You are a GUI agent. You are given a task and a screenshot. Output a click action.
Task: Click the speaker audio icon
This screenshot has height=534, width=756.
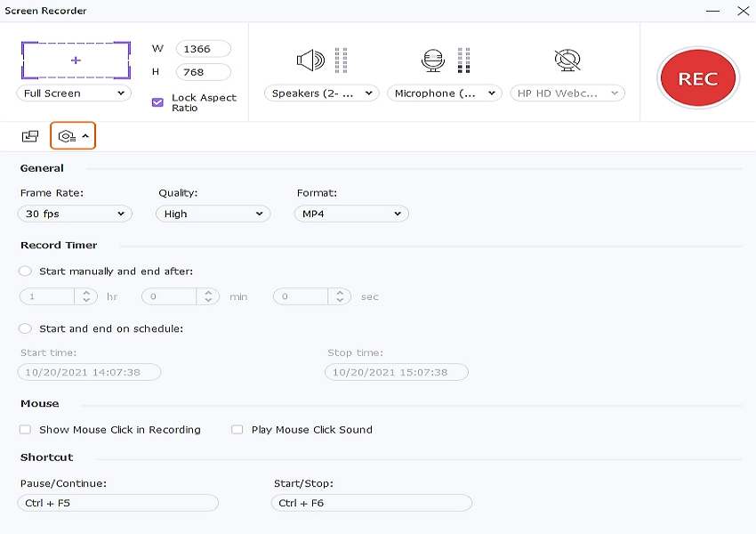(310, 61)
